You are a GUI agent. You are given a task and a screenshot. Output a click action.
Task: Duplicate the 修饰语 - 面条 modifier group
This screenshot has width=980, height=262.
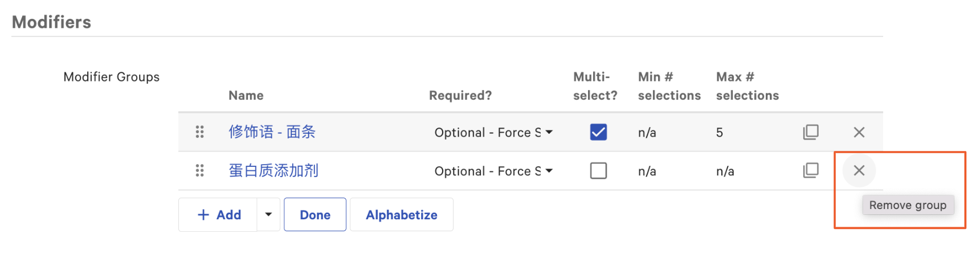point(810,132)
